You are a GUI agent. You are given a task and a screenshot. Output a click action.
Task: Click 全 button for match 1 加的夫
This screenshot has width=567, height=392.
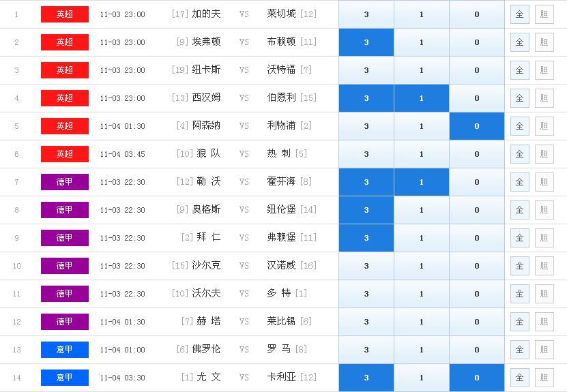click(520, 14)
